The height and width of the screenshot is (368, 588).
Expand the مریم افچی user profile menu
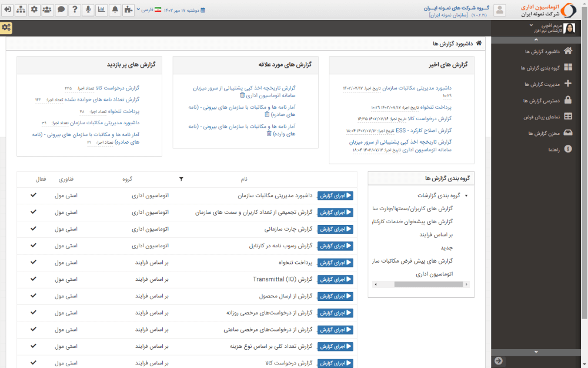pyautogui.click(x=547, y=28)
